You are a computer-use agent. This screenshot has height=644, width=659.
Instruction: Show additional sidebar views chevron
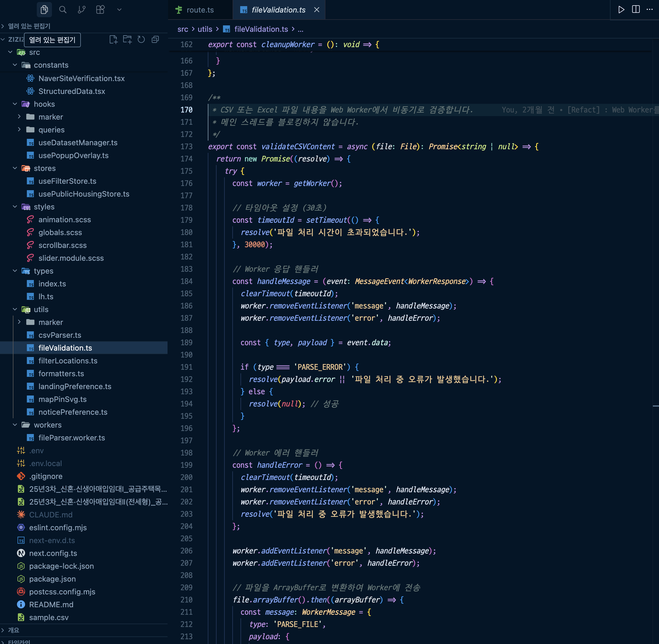pos(119,10)
